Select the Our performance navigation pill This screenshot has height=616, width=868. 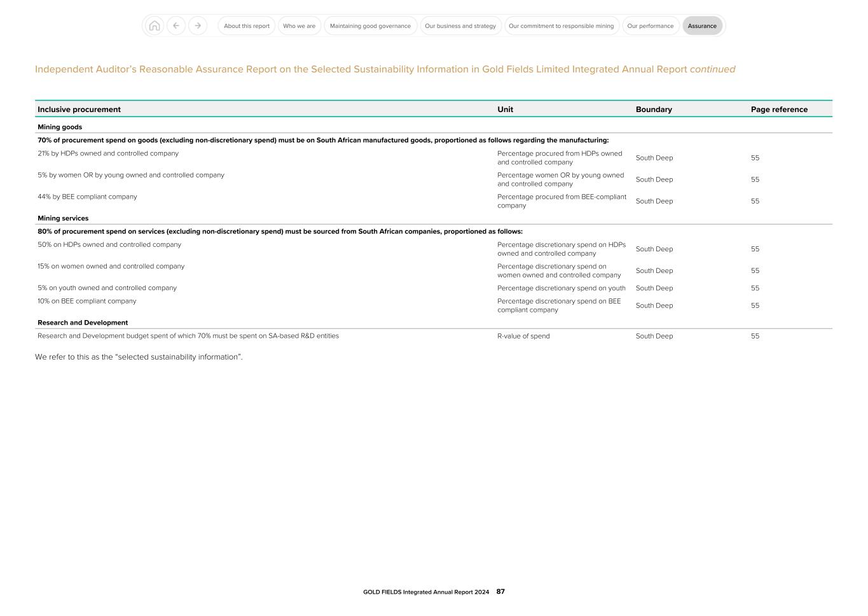[651, 25]
